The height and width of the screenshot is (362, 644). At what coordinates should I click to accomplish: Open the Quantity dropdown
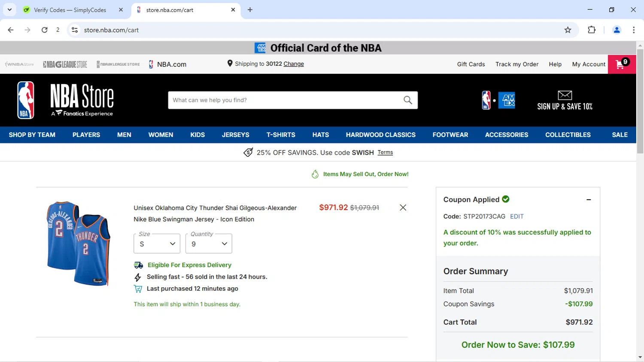click(209, 243)
